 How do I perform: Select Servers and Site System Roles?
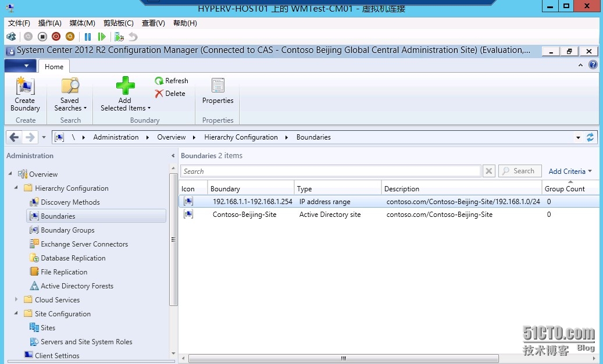tap(86, 342)
